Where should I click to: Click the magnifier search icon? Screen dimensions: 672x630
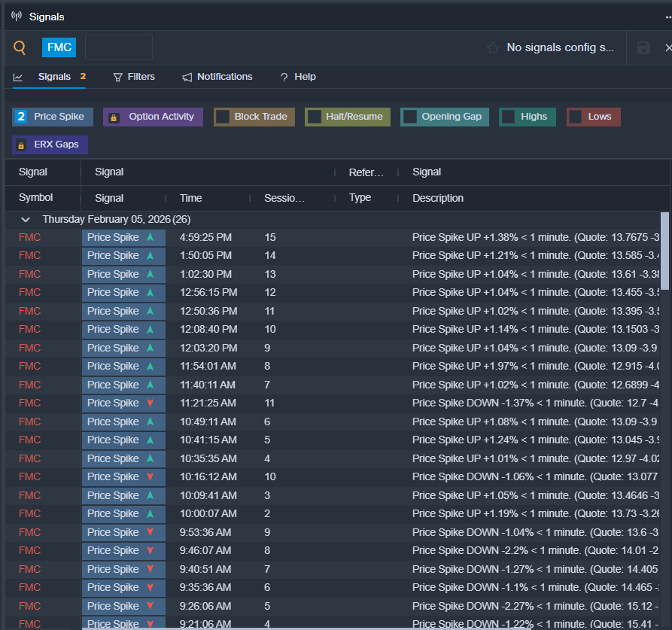[20, 48]
